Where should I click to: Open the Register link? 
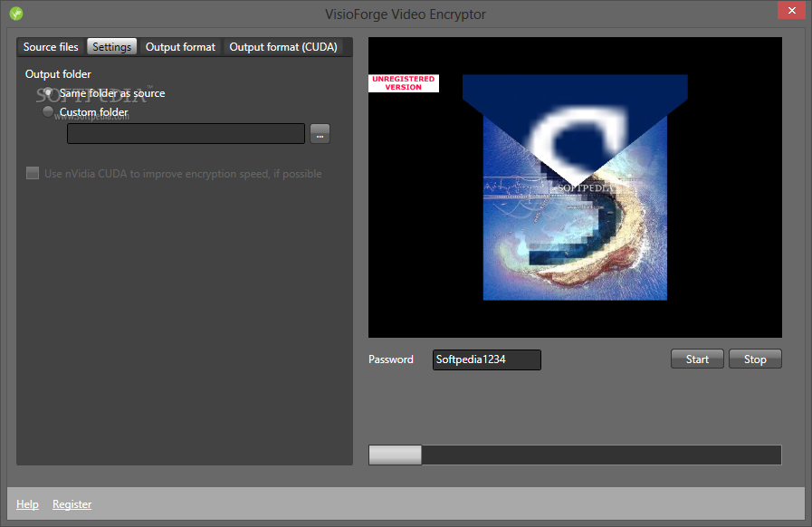coord(72,504)
